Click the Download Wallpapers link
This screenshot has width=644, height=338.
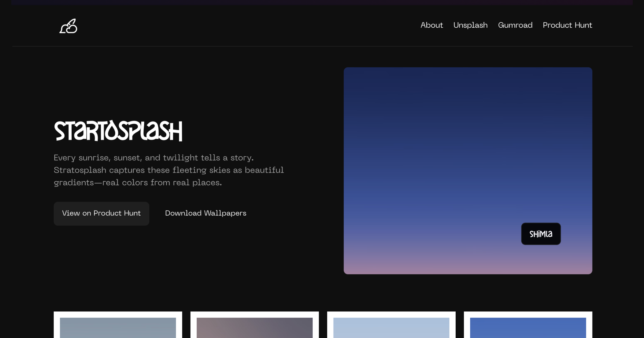click(x=206, y=213)
